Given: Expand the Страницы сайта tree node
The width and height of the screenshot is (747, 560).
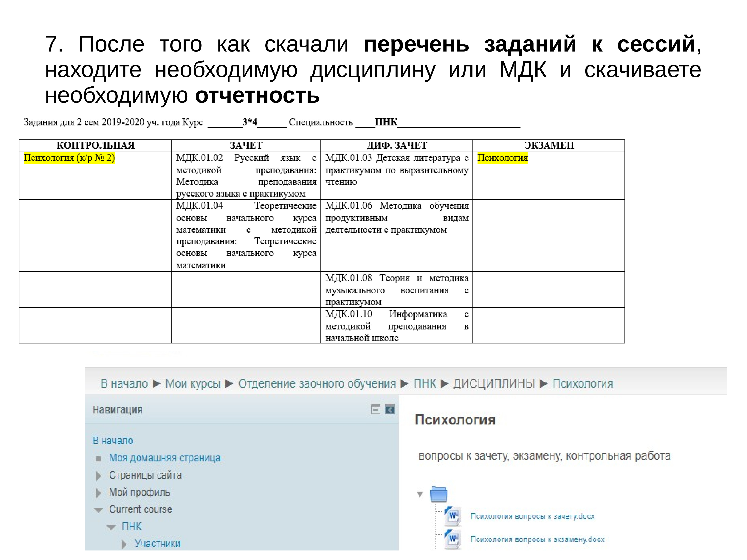Looking at the screenshot, I should [98, 476].
